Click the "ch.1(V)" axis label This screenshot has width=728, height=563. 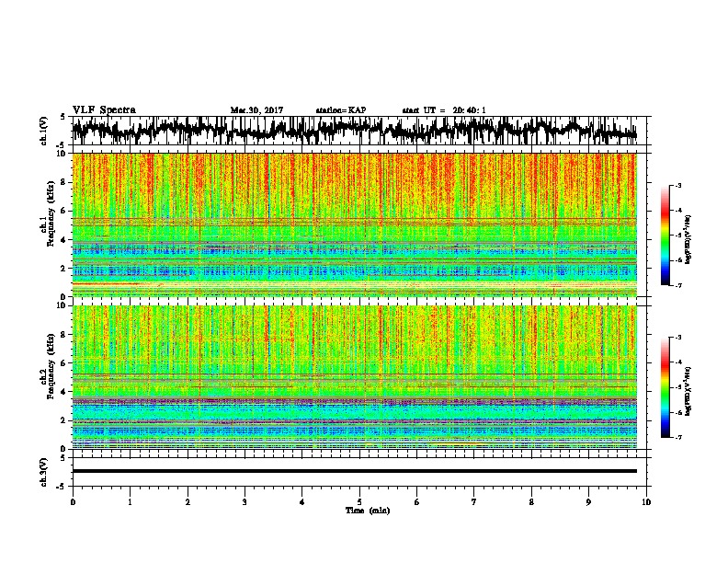coord(43,131)
